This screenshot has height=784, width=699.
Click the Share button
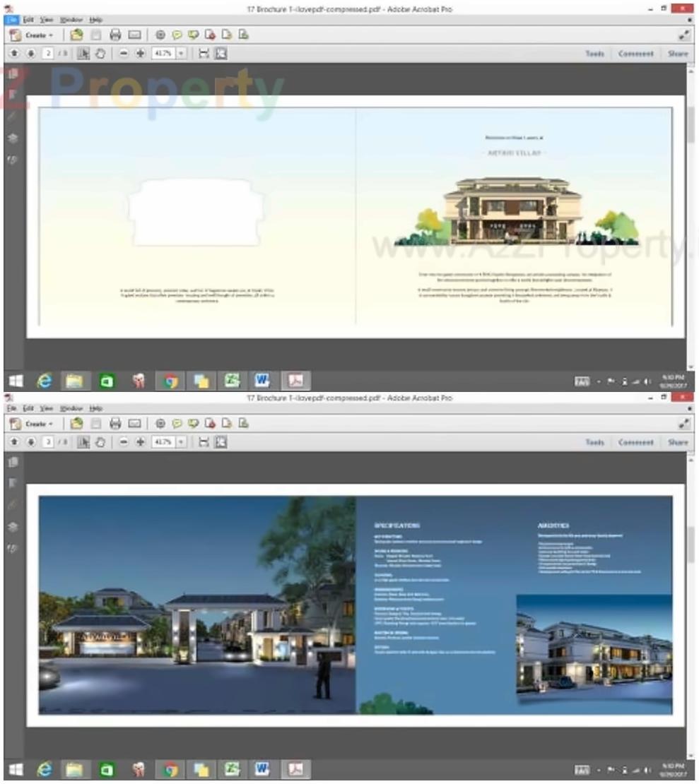(x=679, y=53)
